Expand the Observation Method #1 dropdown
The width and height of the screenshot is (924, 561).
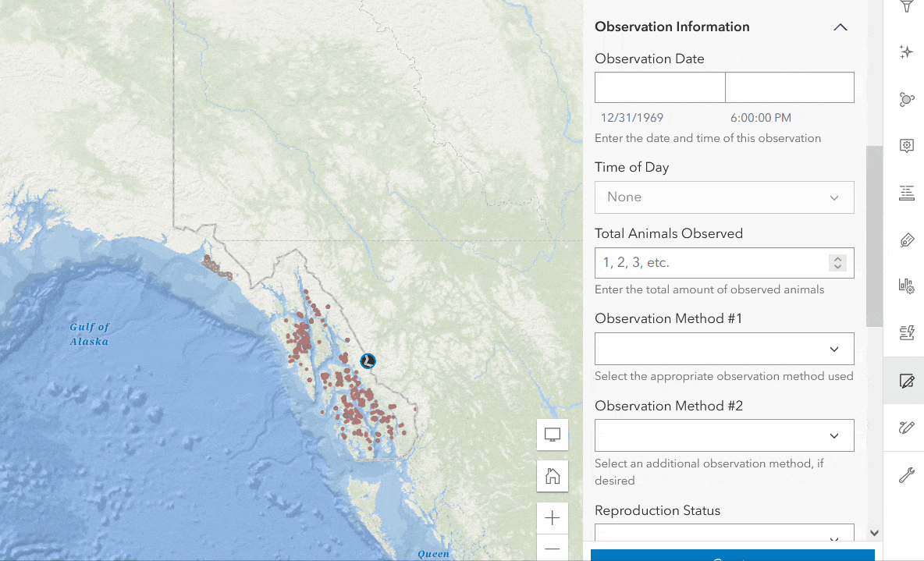click(724, 349)
